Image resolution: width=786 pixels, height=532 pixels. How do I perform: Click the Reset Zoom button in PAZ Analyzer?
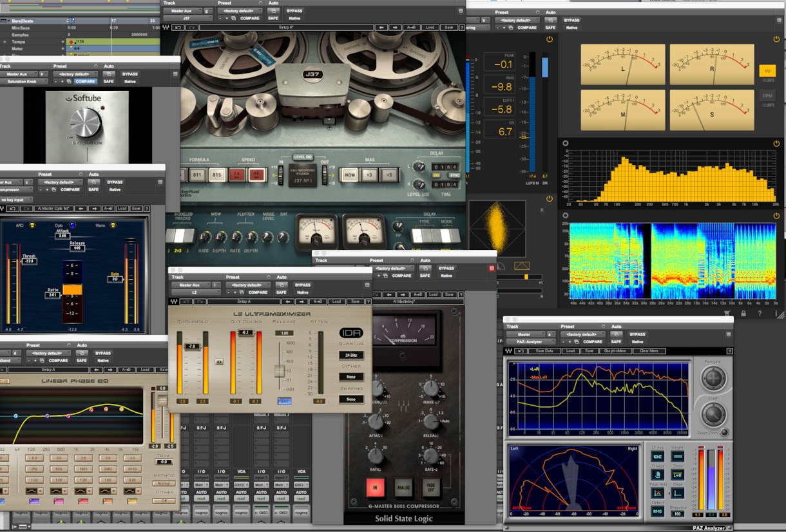725,432
